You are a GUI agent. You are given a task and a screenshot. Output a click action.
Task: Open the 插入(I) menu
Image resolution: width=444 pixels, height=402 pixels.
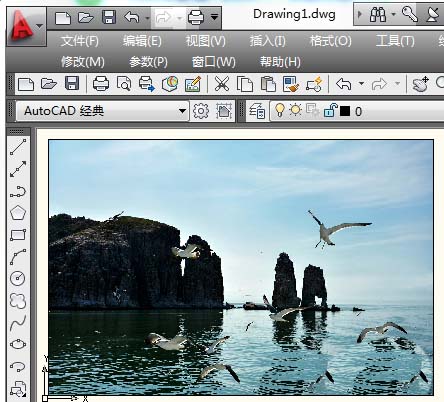(268, 41)
